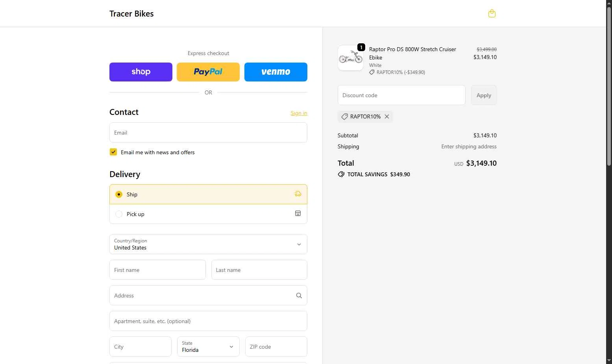Pay with Shop Pay express button
This screenshot has width=612, height=364.
(x=141, y=72)
